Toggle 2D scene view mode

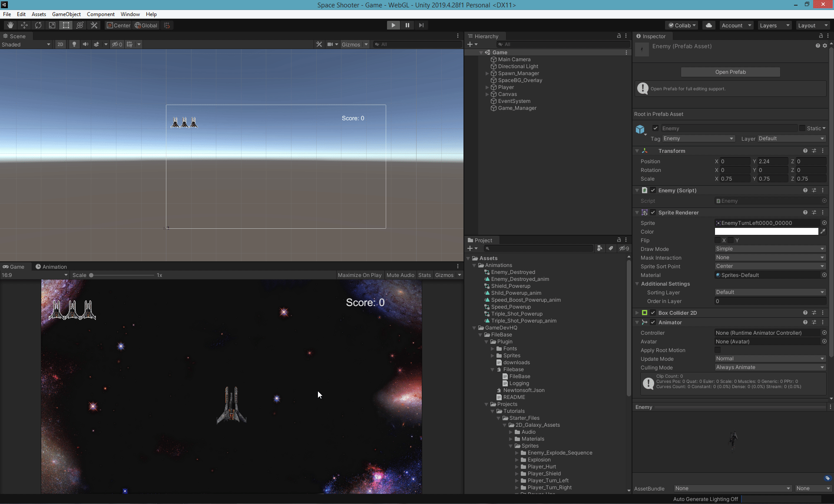point(60,44)
